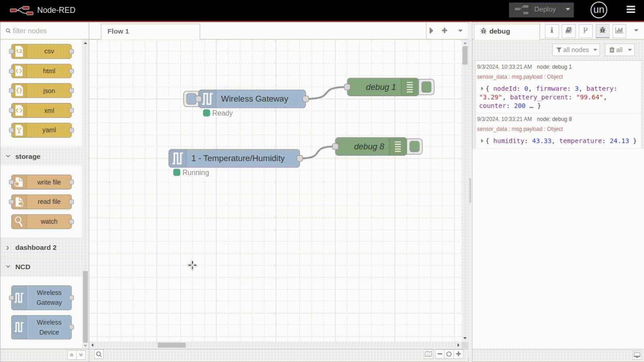Click the user profile icon
The image size is (644, 362).
click(599, 10)
